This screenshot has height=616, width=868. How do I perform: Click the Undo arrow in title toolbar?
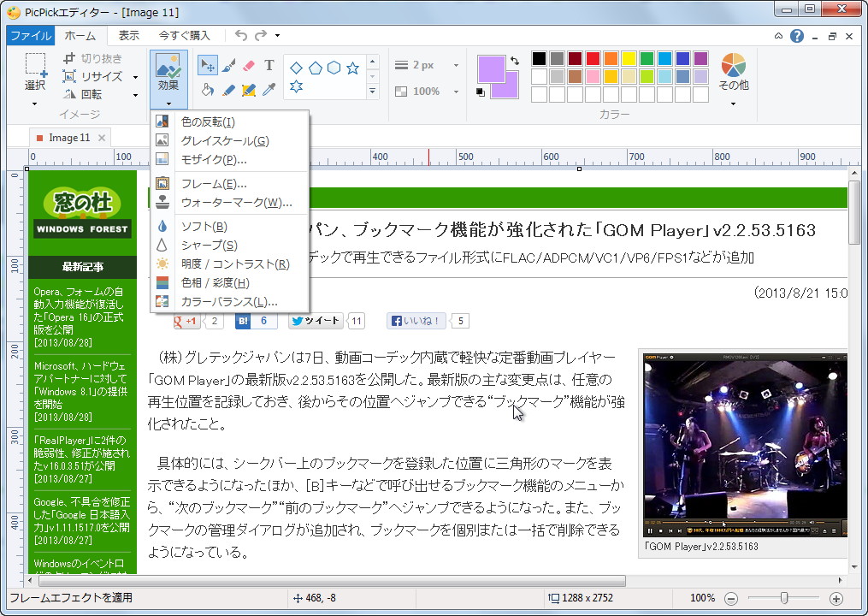click(x=241, y=35)
